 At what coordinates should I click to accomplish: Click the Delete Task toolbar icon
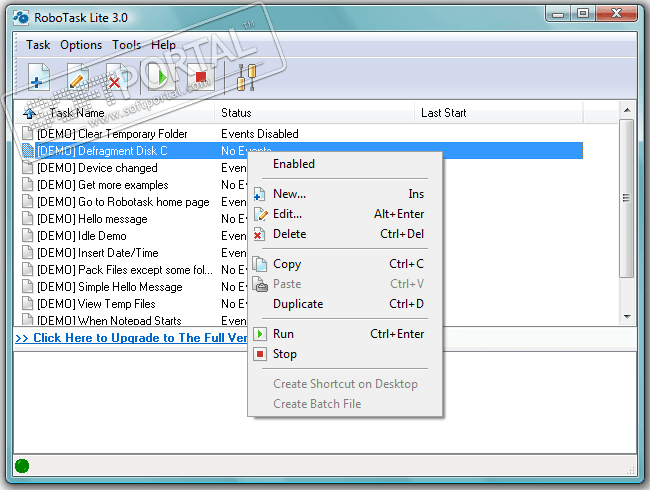(x=116, y=77)
